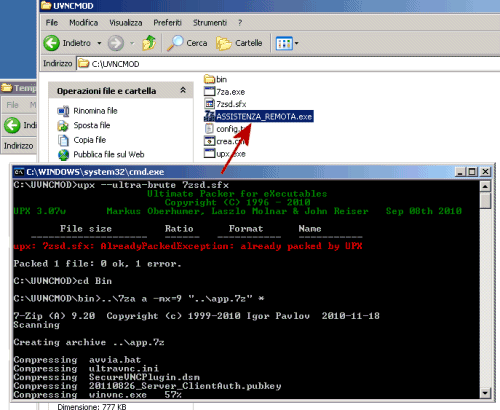Click the crea.cmd file icon
Viewport: 500px width, 410px height.
209,141
